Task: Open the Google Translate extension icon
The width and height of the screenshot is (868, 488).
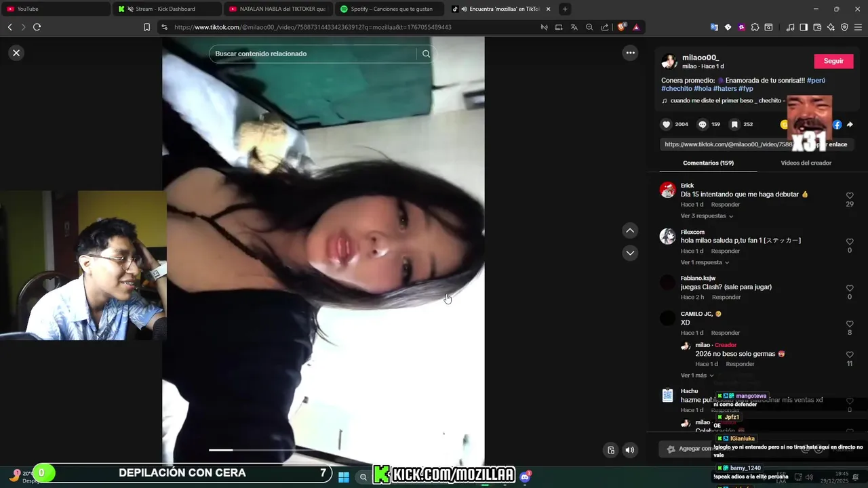Action: pyautogui.click(x=714, y=27)
